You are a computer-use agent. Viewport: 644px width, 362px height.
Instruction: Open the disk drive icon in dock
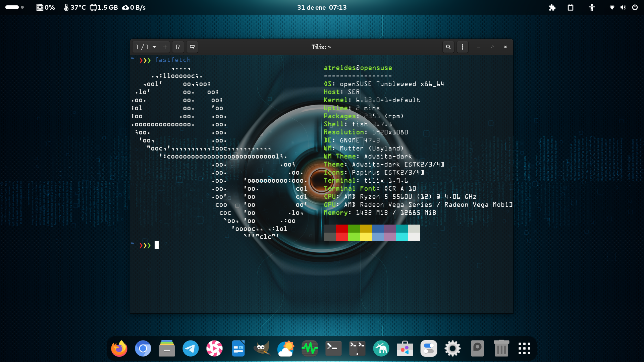(477, 349)
